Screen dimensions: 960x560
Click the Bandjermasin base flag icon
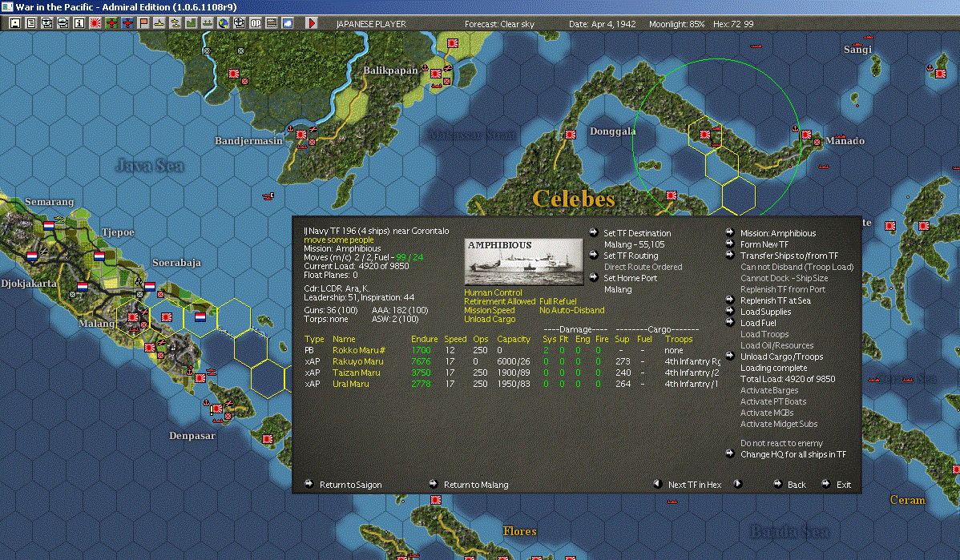pos(301,134)
